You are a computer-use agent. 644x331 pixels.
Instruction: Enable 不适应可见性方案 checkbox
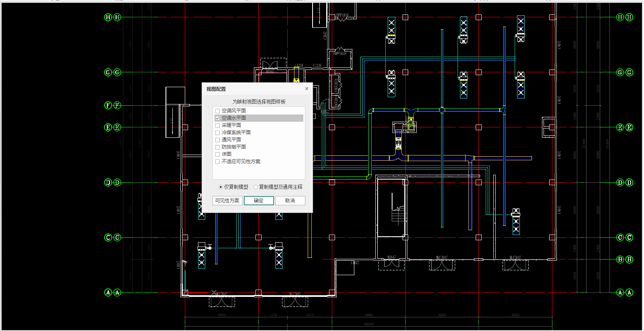tap(217, 161)
